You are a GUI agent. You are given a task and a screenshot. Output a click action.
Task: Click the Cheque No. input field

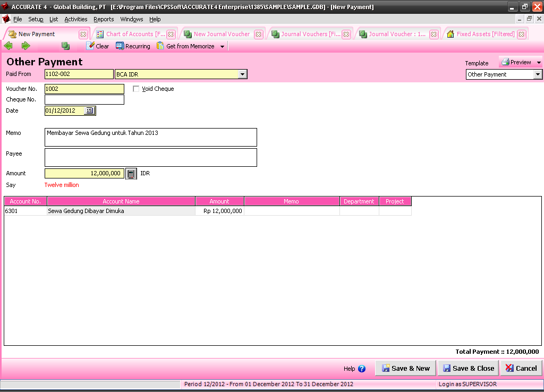tap(84, 100)
